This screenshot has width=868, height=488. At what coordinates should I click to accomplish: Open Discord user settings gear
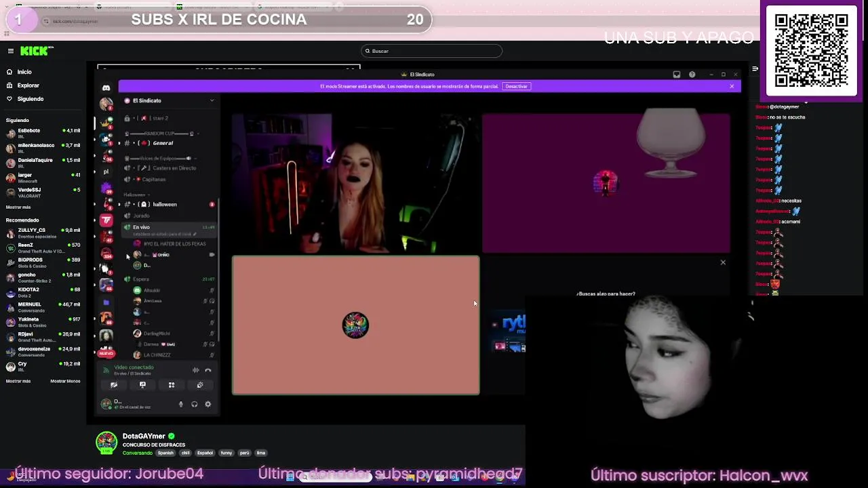pyautogui.click(x=208, y=405)
